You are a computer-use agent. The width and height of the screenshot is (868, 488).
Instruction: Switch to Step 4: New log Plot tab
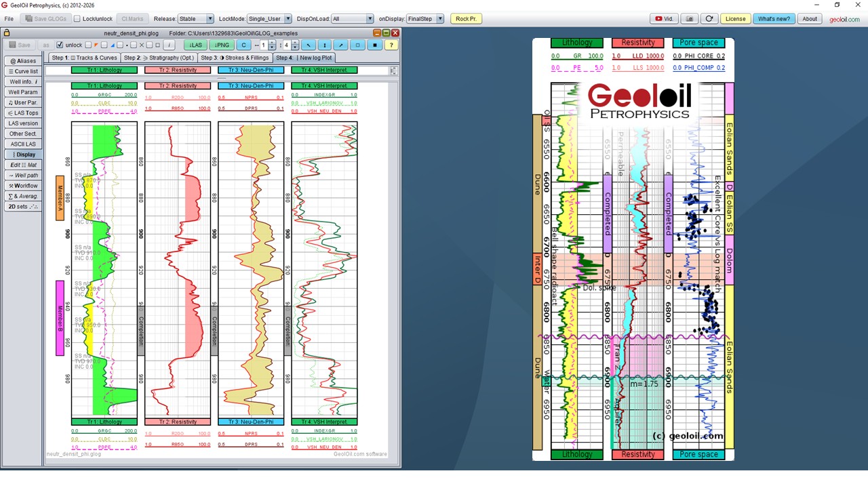pos(304,58)
